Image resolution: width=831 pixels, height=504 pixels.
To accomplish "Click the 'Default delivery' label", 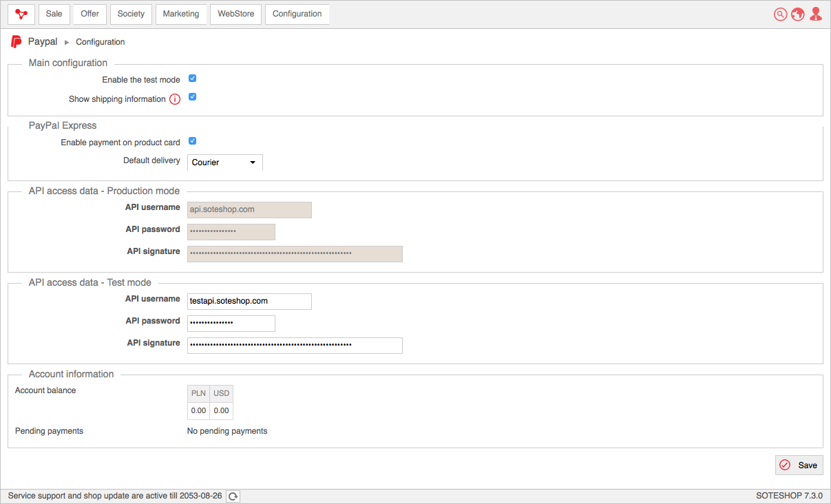I will [151, 160].
